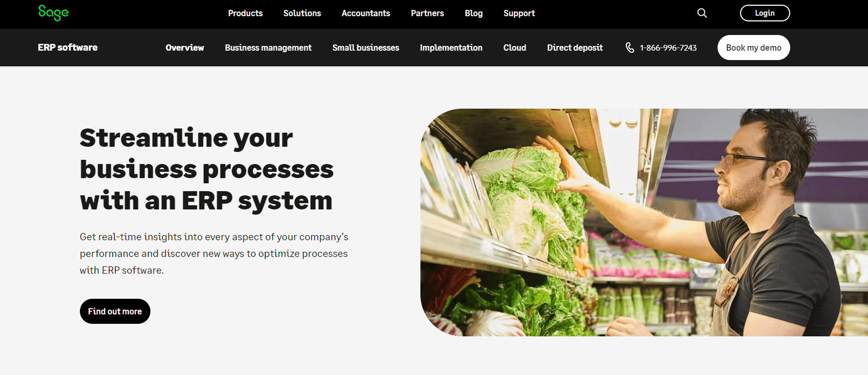
Task: Select the Overview tab
Action: (185, 48)
